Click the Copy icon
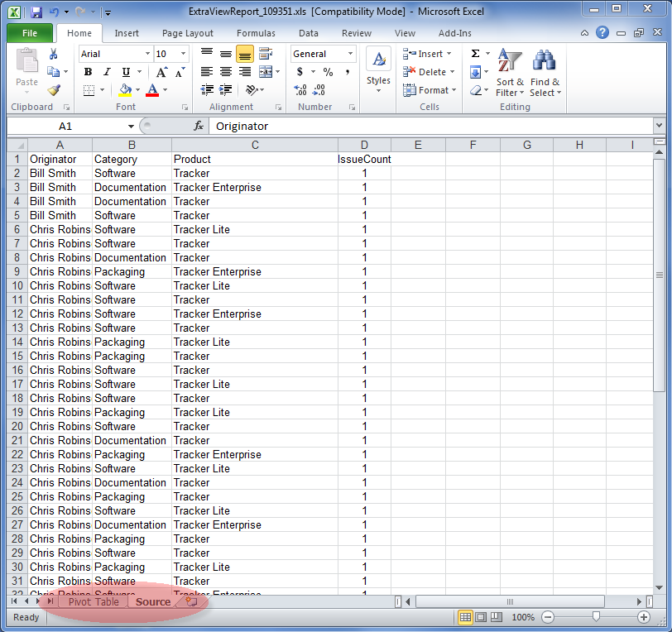The height and width of the screenshot is (632, 672). 53,72
